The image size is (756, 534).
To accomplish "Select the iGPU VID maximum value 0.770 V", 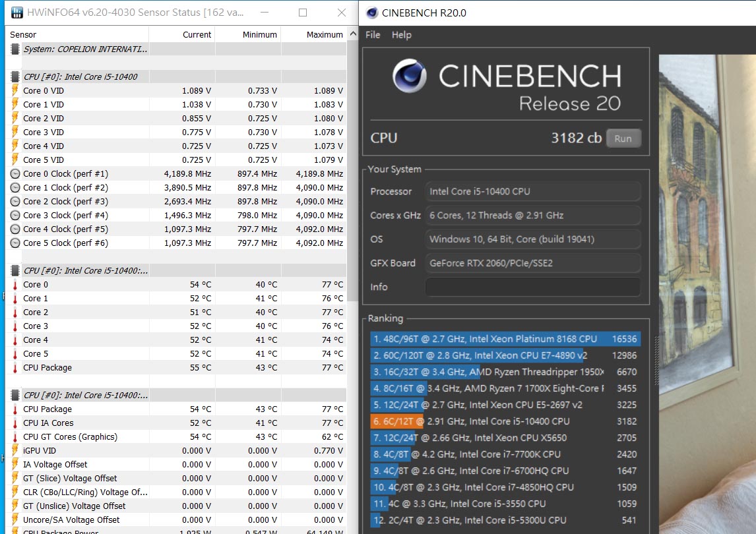I will tap(329, 451).
